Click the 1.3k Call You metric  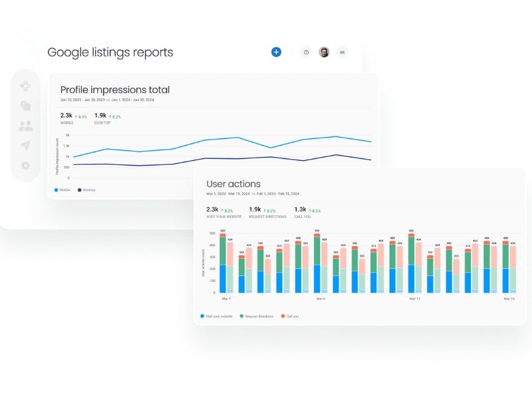tap(307, 211)
